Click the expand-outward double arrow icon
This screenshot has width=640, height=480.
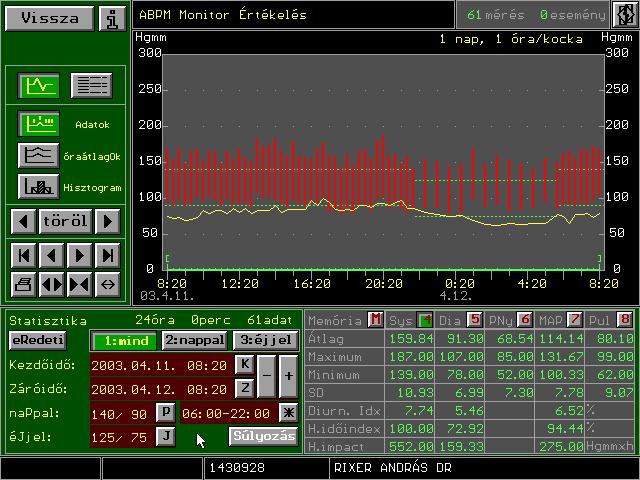(x=51, y=284)
